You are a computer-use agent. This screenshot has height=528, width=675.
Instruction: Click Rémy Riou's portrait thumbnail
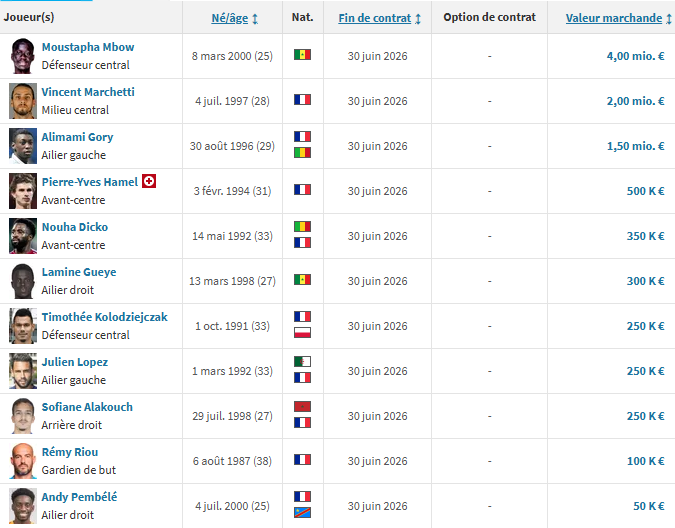[22, 461]
